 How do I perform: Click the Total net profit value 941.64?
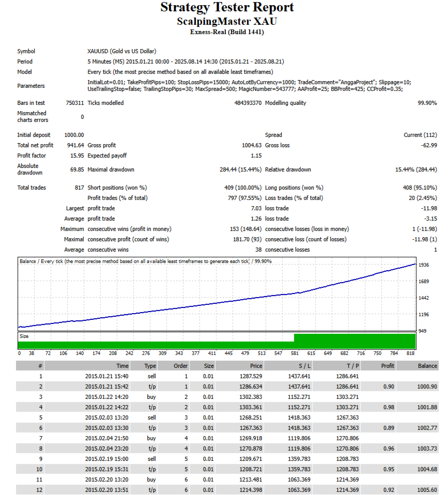pyautogui.click(x=75, y=145)
